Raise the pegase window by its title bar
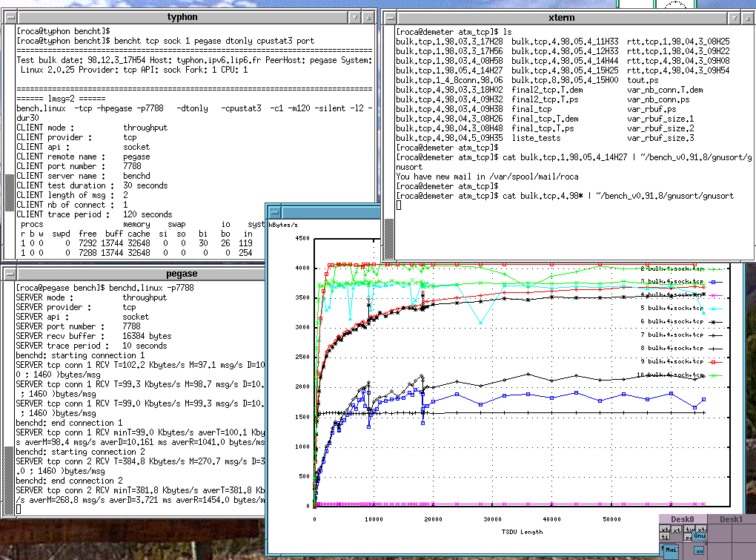Image resolution: width=756 pixels, height=560 pixels. pos(182,274)
